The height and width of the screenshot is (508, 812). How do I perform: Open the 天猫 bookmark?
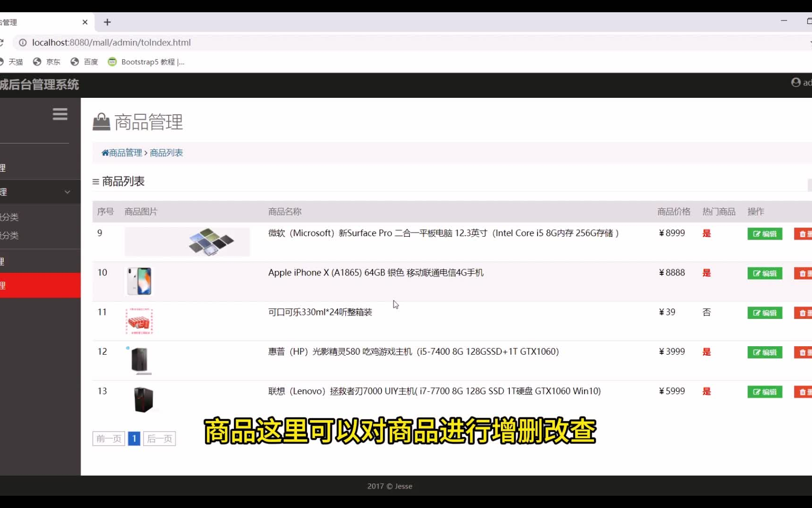[11, 62]
